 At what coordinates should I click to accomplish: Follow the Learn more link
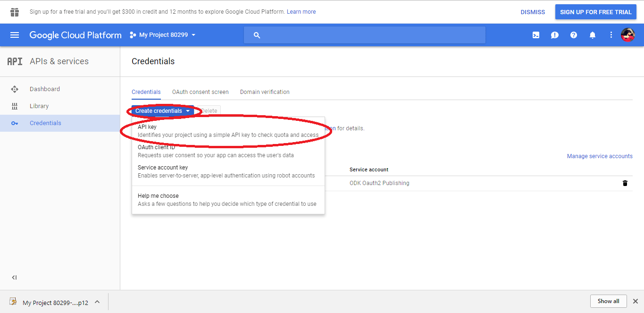click(x=301, y=12)
